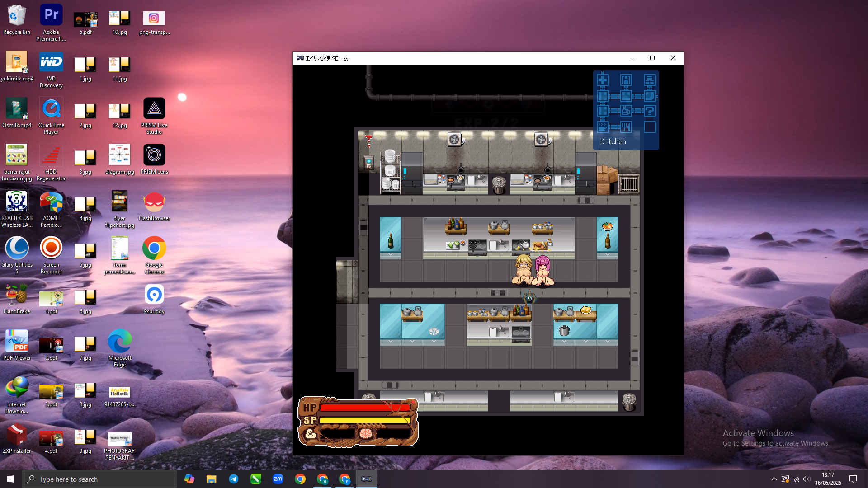Image resolution: width=868 pixels, height=488 pixels.
Task: Click the pink-haired character in kitchen
Action: pos(542,271)
